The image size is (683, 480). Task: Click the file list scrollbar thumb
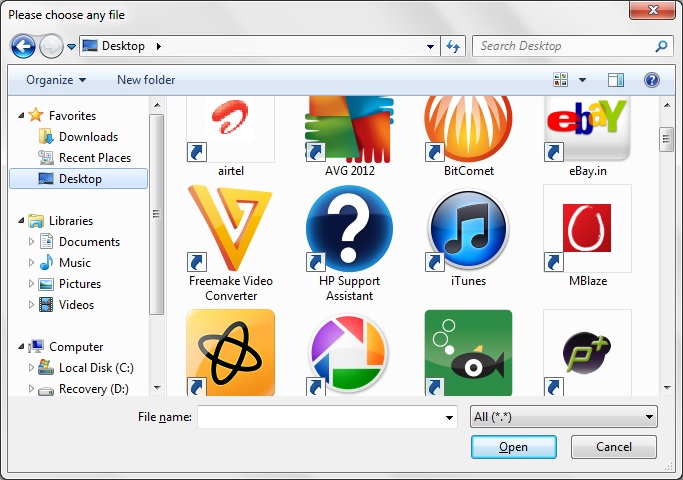[666, 139]
